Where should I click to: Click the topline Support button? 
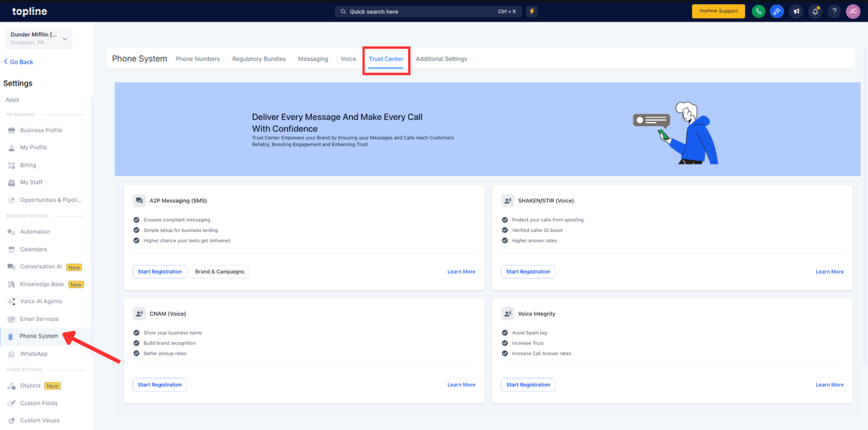tap(719, 11)
